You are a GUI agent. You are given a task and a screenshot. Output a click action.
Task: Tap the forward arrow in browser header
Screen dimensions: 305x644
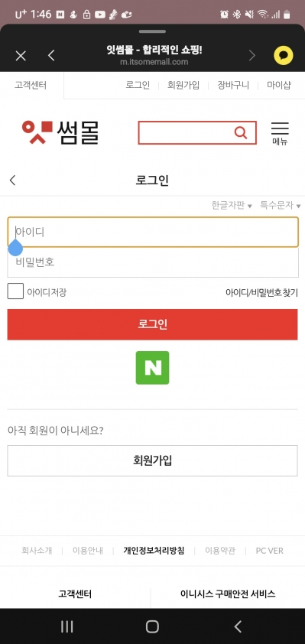pos(251,55)
